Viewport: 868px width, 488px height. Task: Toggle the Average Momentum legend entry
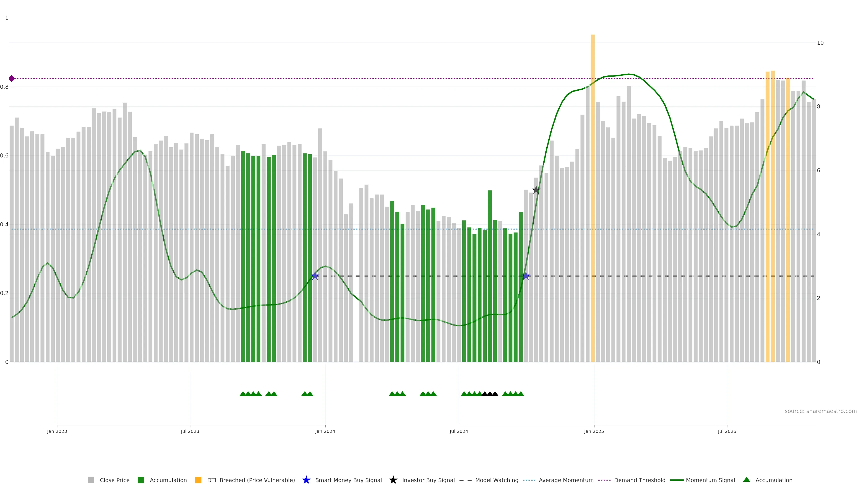[x=566, y=480]
